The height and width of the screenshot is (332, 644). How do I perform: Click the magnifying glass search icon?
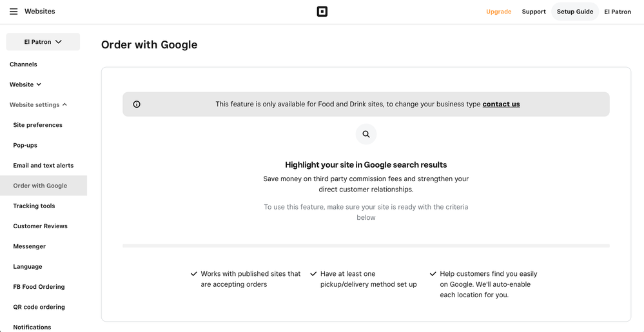(x=366, y=134)
